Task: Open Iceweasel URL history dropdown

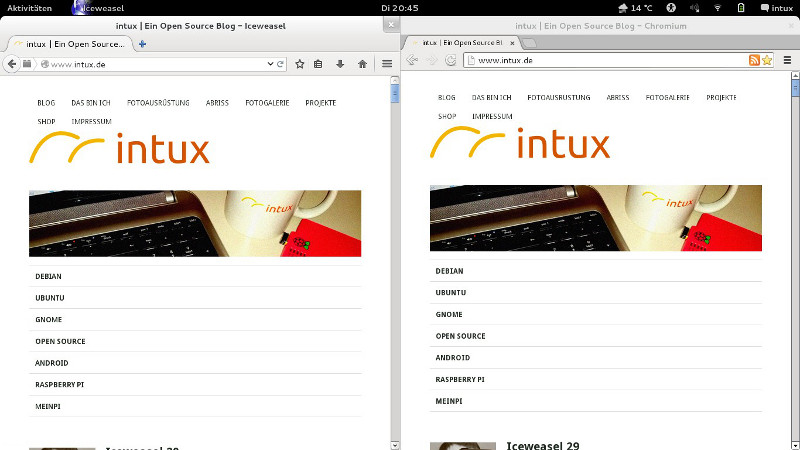Action: click(270, 64)
